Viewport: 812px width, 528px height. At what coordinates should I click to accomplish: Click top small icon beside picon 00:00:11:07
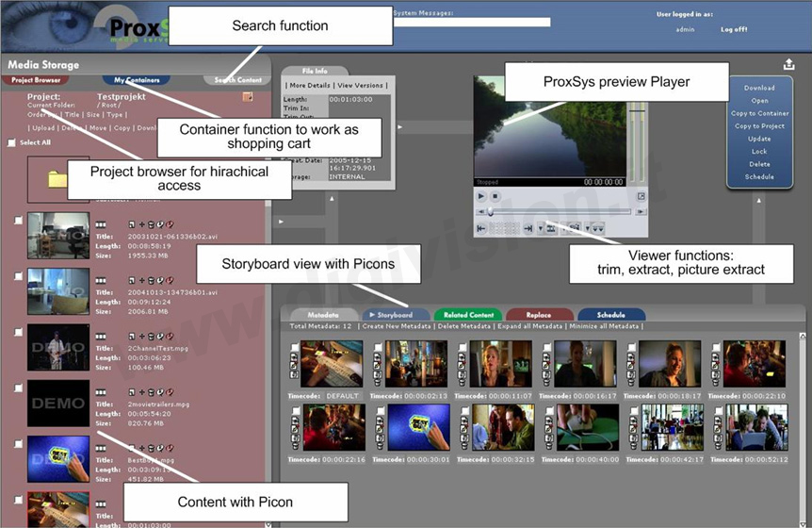point(463,356)
